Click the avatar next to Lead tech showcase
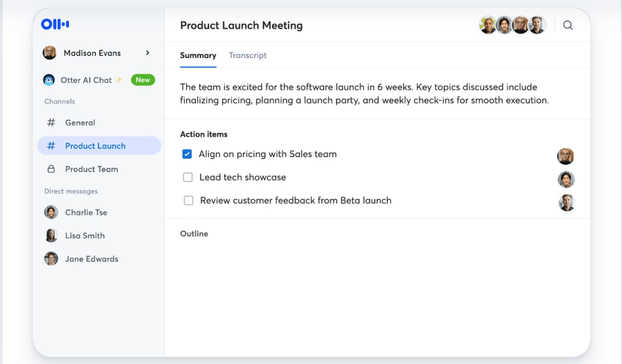The width and height of the screenshot is (622, 364). (566, 179)
